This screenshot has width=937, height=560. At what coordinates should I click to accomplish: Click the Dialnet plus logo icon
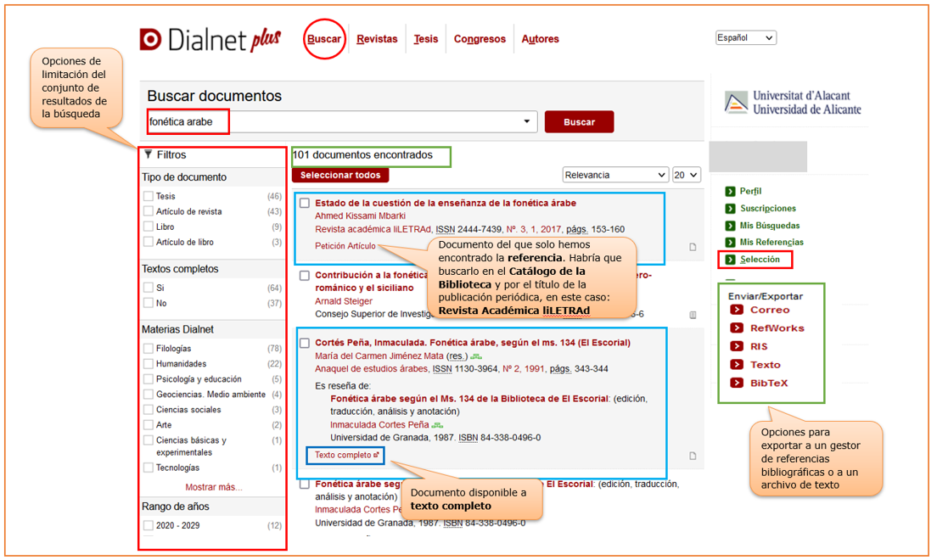pyautogui.click(x=150, y=39)
